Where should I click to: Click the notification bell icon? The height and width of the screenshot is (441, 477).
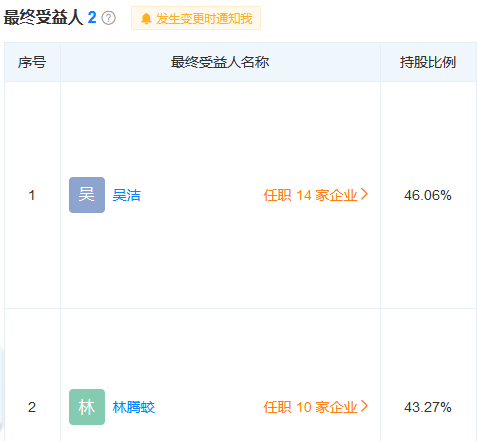146,19
